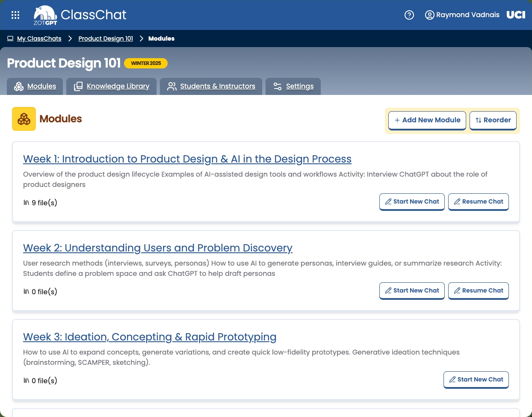Click the UCI logo
The image size is (532, 417).
pyautogui.click(x=516, y=15)
